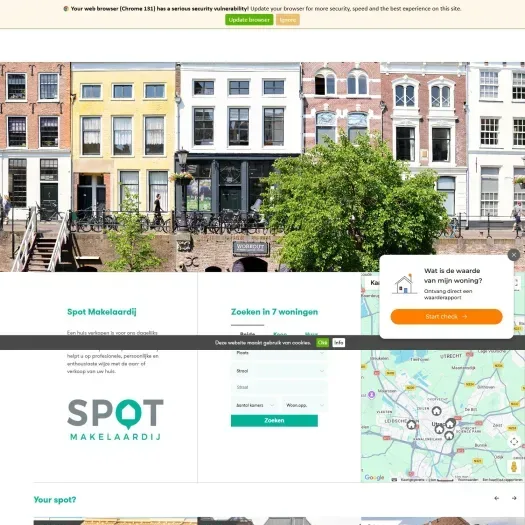The height and width of the screenshot is (525, 525).
Task: Click the 'Wat is de waarde van mijn woning?' text
Action: coord(453,276)
